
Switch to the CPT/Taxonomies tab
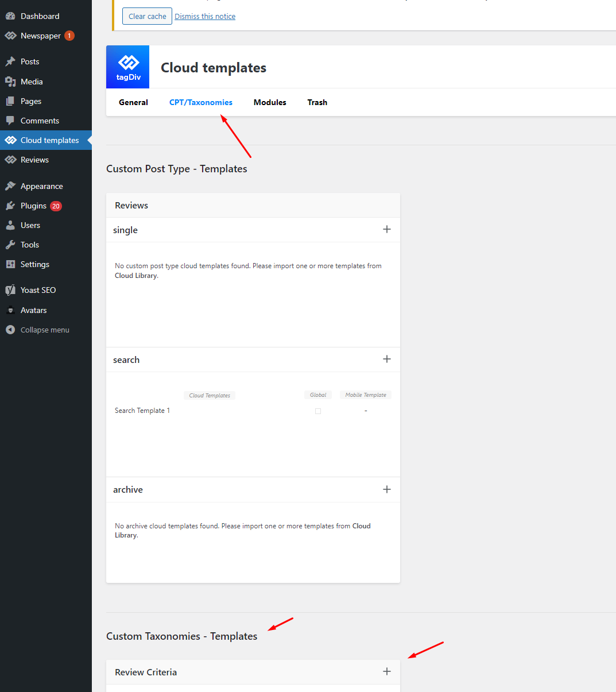click(201, 102)
